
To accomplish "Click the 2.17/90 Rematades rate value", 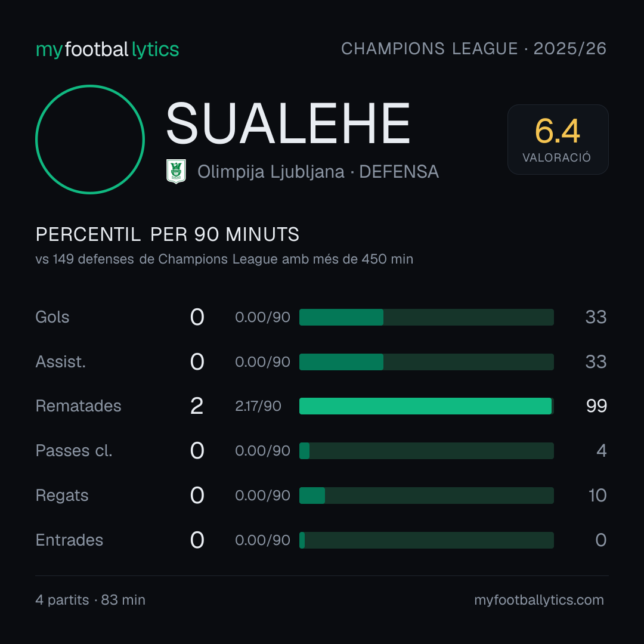I will coord(258,406).
